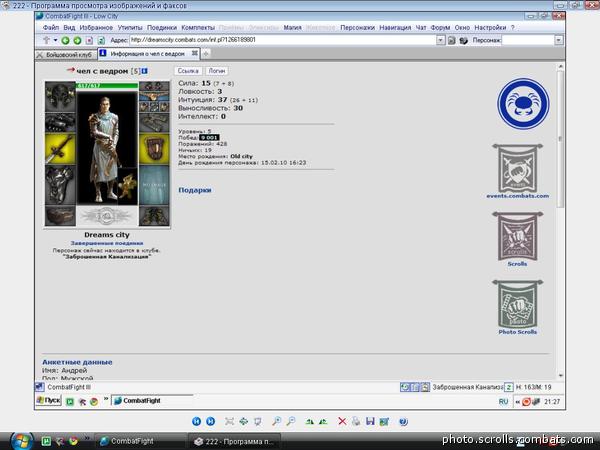Click the small pet companion image
The height and width of the screenshot is (450, 600).
[x=127, y=187]
